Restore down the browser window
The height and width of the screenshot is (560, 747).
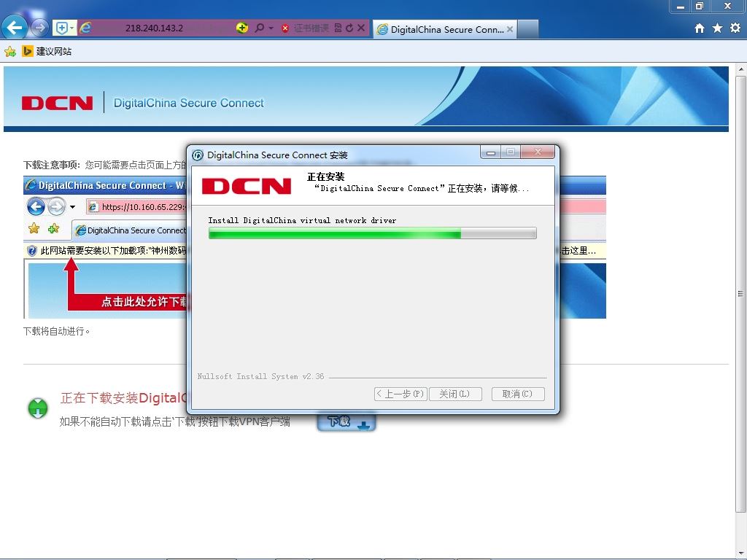click(x=700, y=6)
